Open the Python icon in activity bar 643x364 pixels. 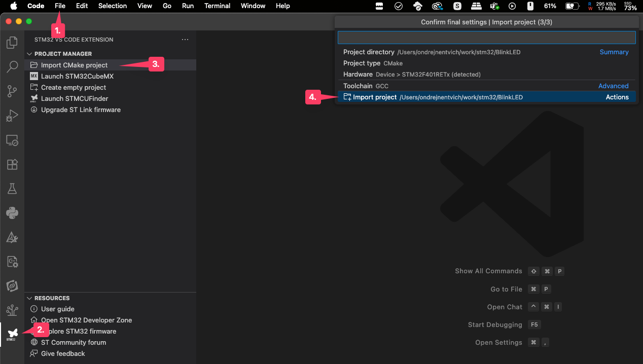12,213
